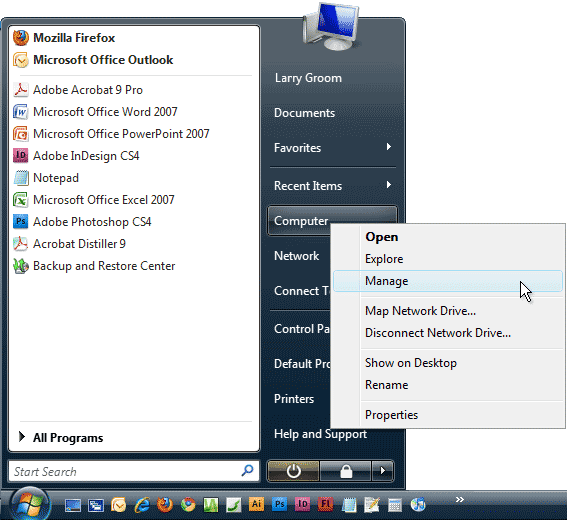Viewport: 567px width, 520px height.
Task: Open Help and Support
Action: pos(320,434)
